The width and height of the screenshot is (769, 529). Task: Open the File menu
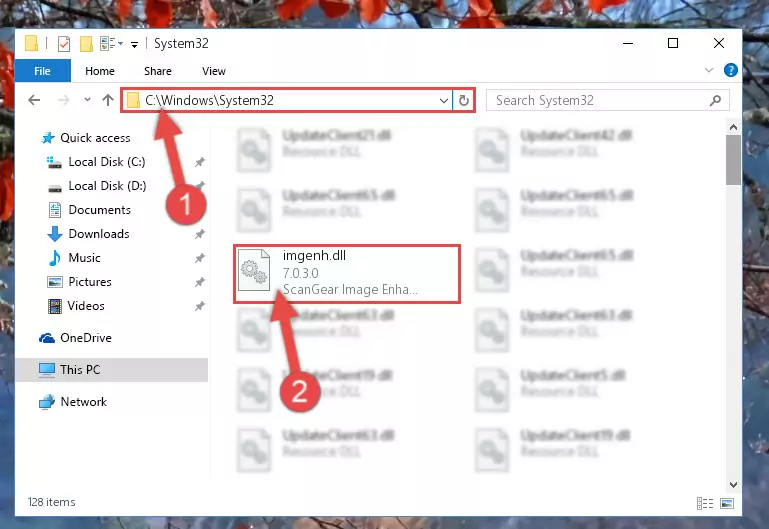[43, 71]
